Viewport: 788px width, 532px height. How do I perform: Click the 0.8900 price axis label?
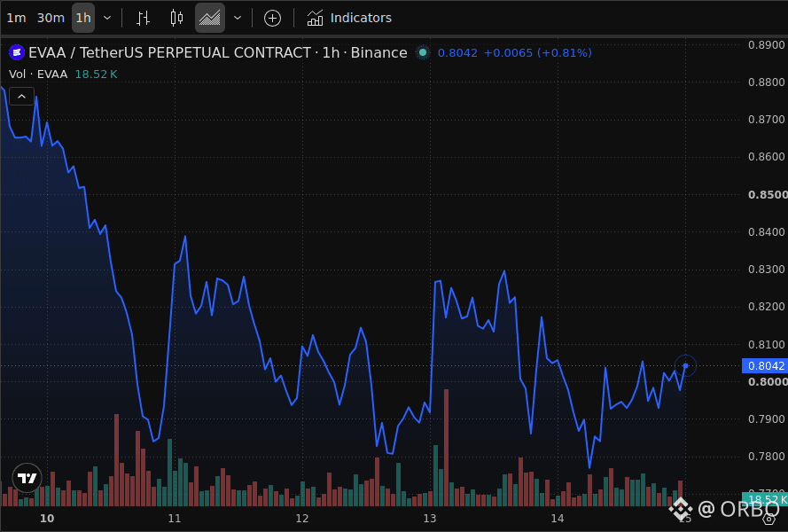click(x=767, y=44)
